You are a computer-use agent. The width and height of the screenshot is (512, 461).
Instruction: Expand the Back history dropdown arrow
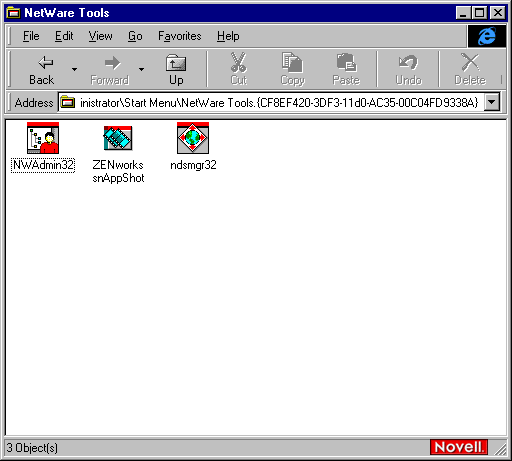(74, 70)
